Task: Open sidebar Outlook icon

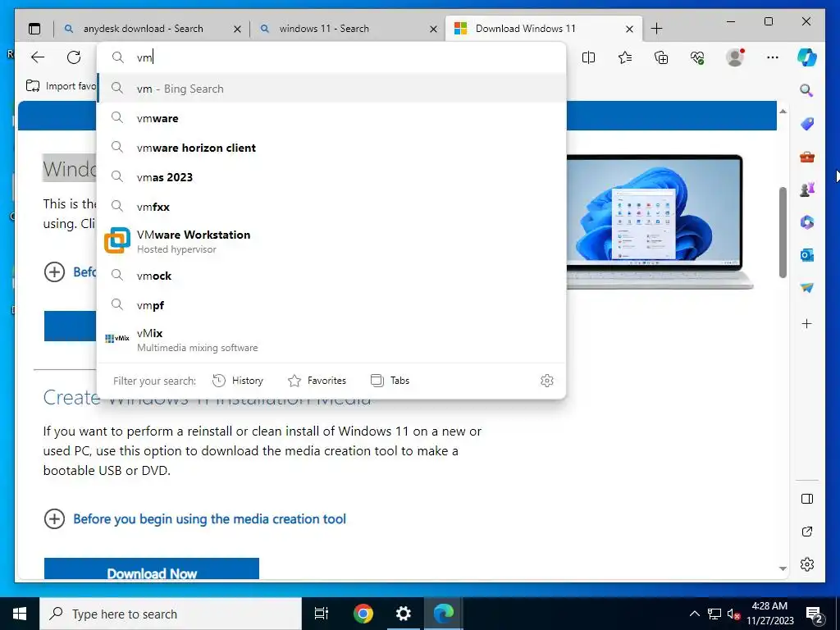Action: (807, 255)
